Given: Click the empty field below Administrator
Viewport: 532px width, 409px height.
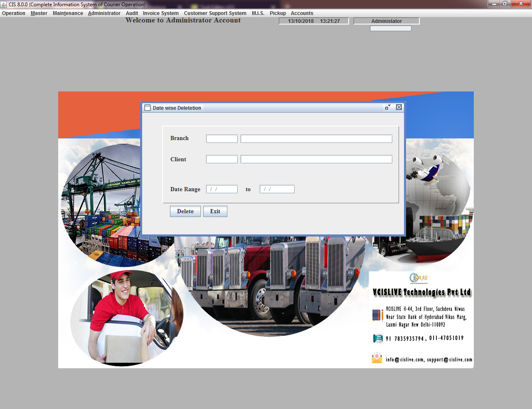Looking at the screenshot, I should 391,28.
